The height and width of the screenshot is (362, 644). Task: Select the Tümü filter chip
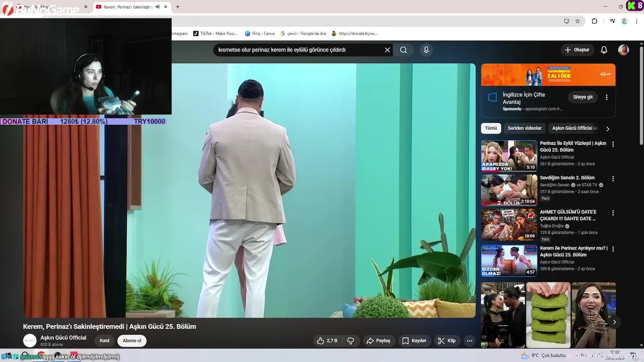pos(491,128)
